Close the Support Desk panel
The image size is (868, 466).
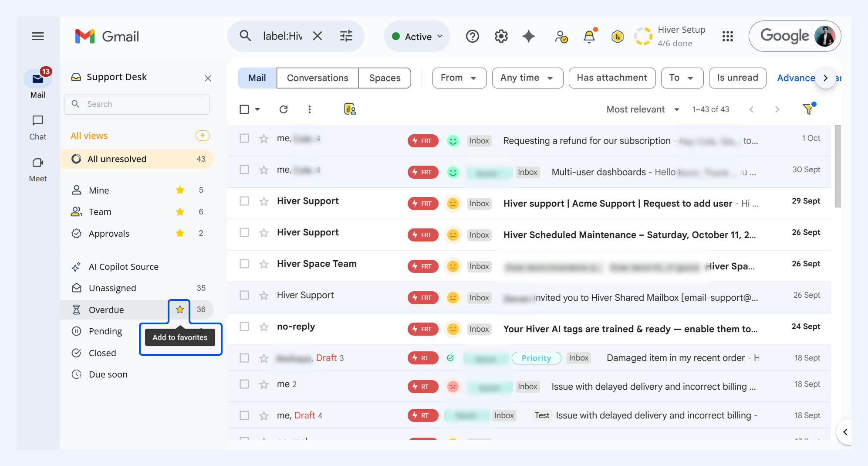[x=208, y=78]
